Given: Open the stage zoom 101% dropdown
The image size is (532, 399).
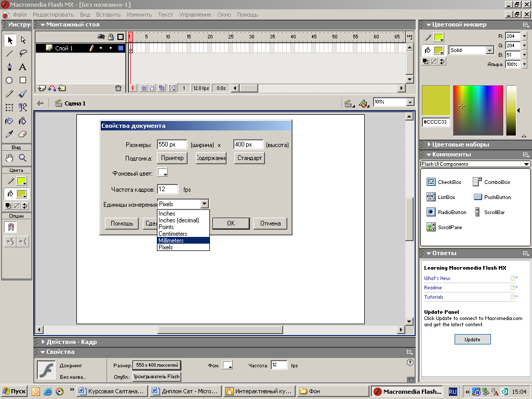Looking at the screenshot, I should (410, 102).
